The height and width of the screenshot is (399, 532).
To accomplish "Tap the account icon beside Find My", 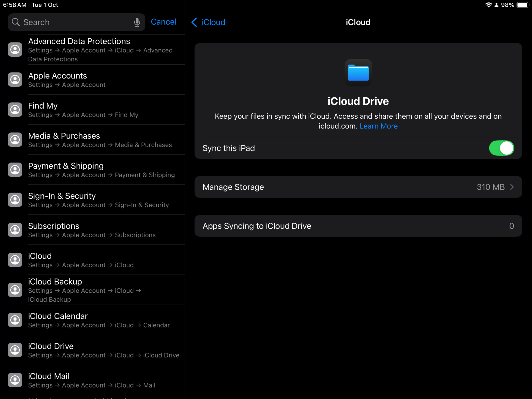I will pos(15,110).
